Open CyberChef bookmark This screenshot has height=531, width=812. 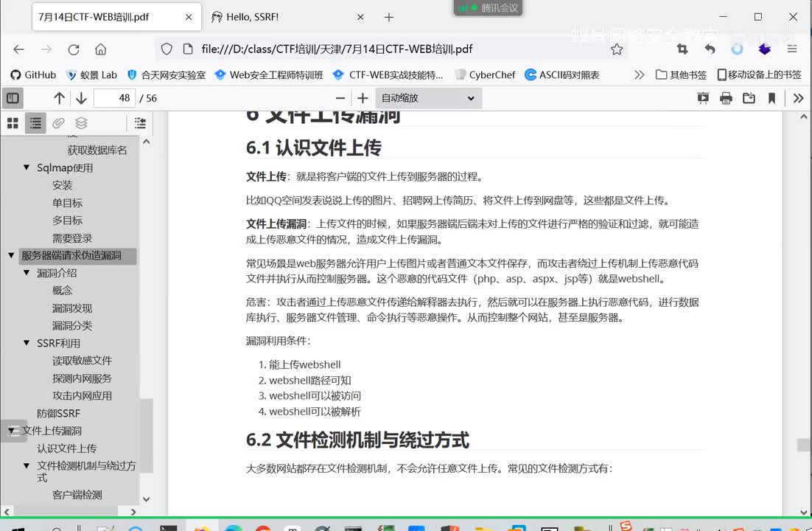click(x=485, y=74)
